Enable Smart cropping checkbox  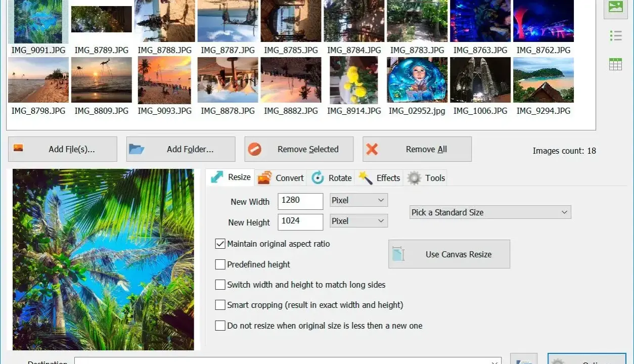(x=220, y=305)
